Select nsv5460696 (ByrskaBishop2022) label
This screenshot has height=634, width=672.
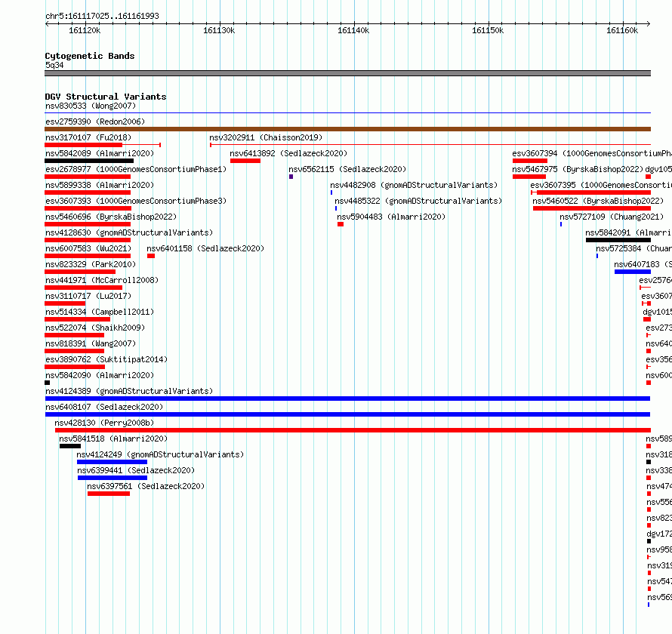click(111, 217)
